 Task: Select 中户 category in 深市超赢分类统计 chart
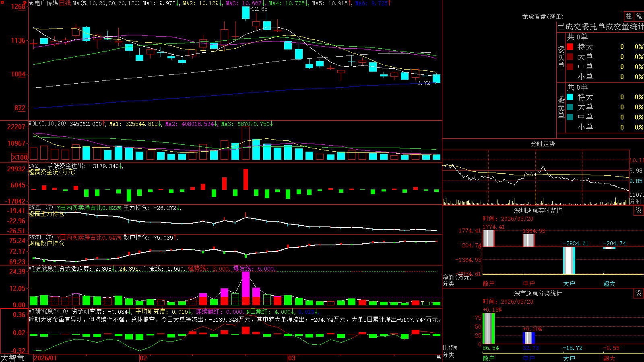tap(529, 358)
